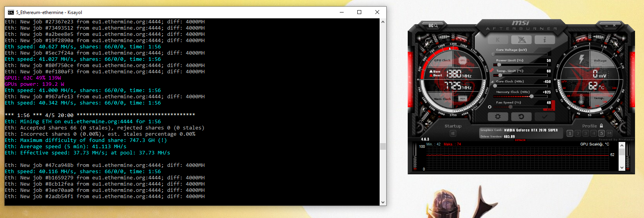The width and height of the screenshot is (644, 218).
Task: Open OC Scanner in Afterburner
Action: coord(433,25)
